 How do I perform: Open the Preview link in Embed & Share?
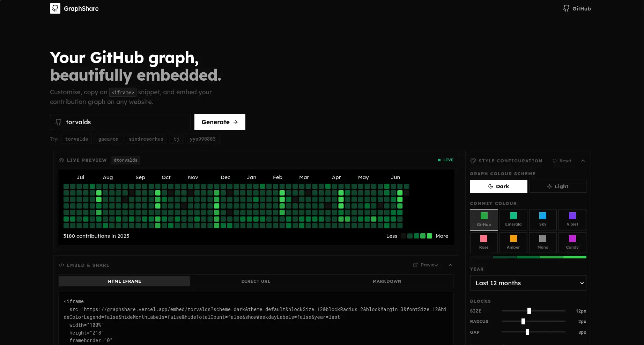click(x=425, y=265)
